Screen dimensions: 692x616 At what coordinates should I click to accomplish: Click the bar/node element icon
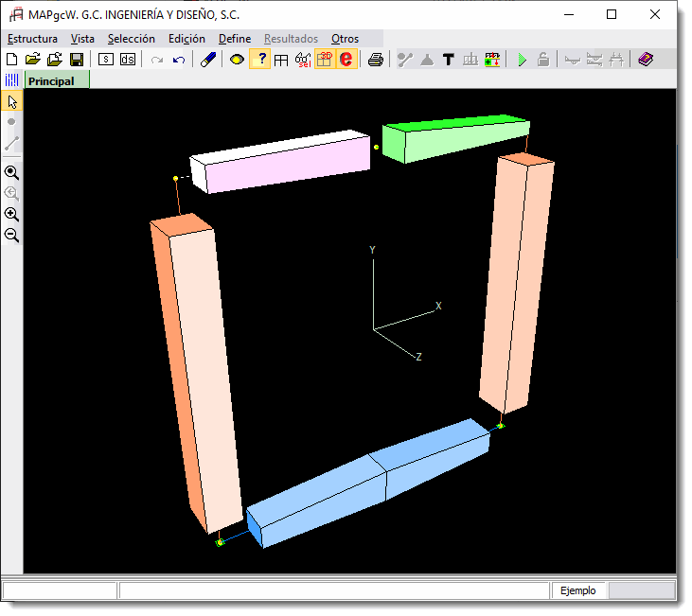click(x=405, y=59)
